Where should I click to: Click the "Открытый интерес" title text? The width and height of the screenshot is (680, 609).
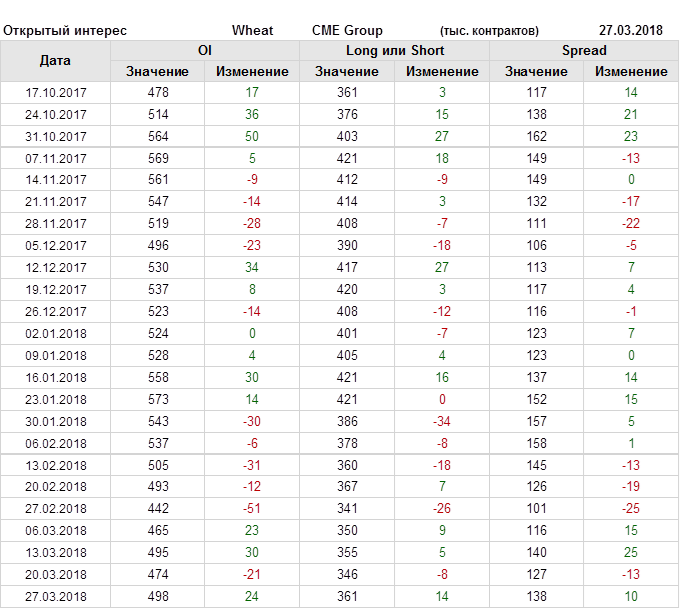[x=65, y=31]
